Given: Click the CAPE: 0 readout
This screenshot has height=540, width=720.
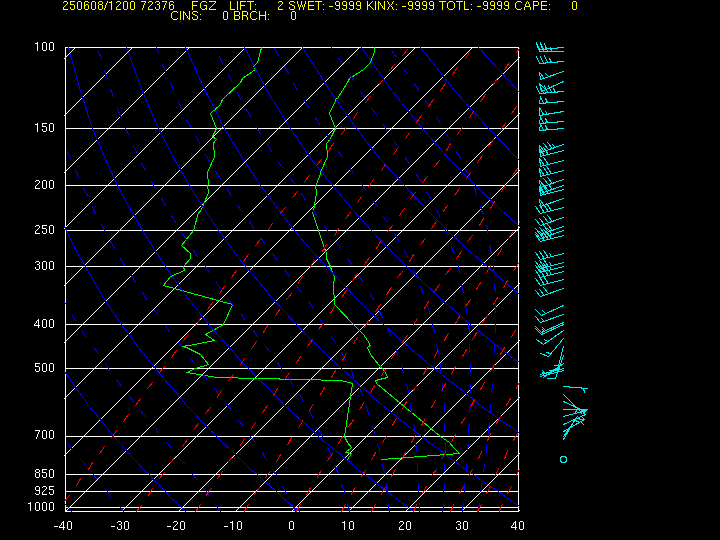Looking at the screenshot, I should [546, 6].
